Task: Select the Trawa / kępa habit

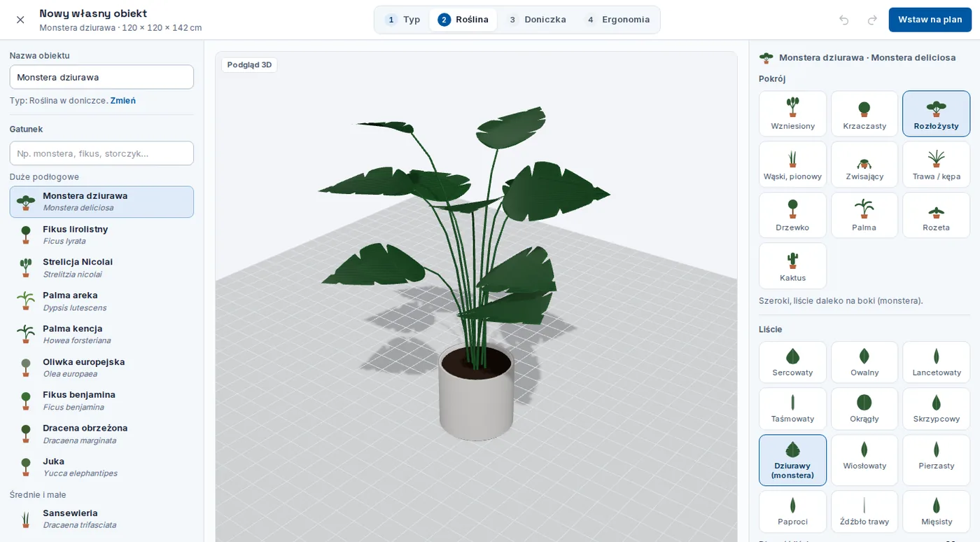Action: click(937, 165)
